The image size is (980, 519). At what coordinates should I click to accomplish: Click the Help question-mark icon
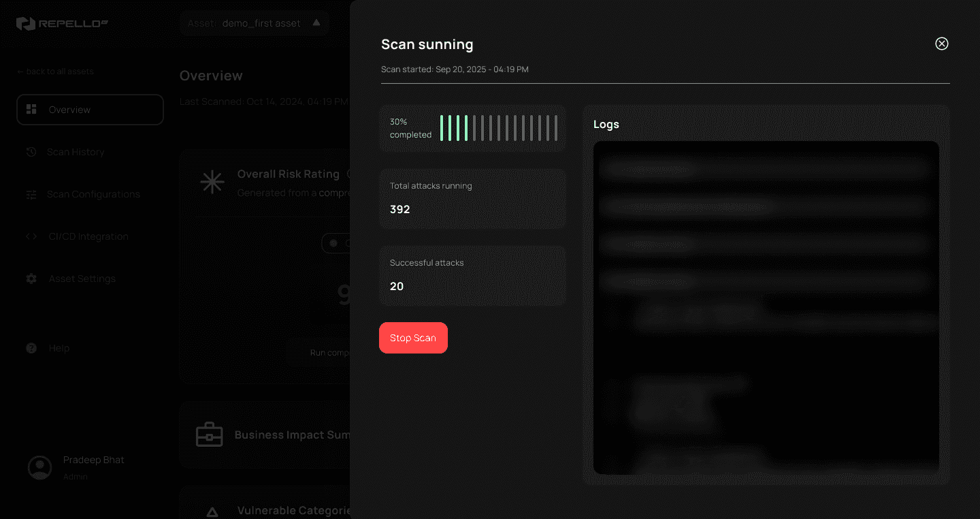click(x=31, y=348)
